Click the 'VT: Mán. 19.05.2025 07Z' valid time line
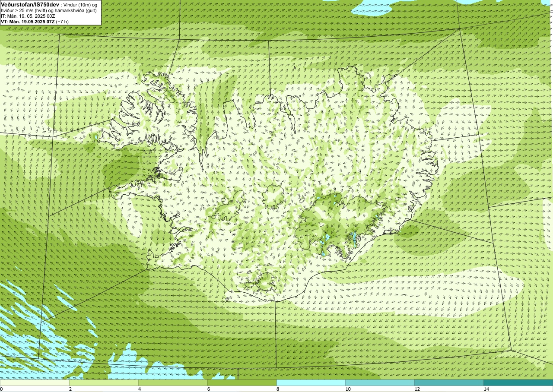553x392 pixels. point(28,22)
